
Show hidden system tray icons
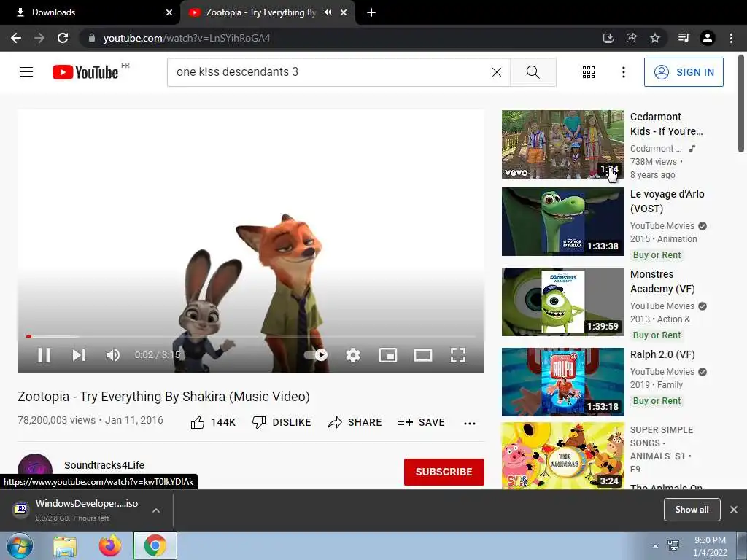[656, 546]
